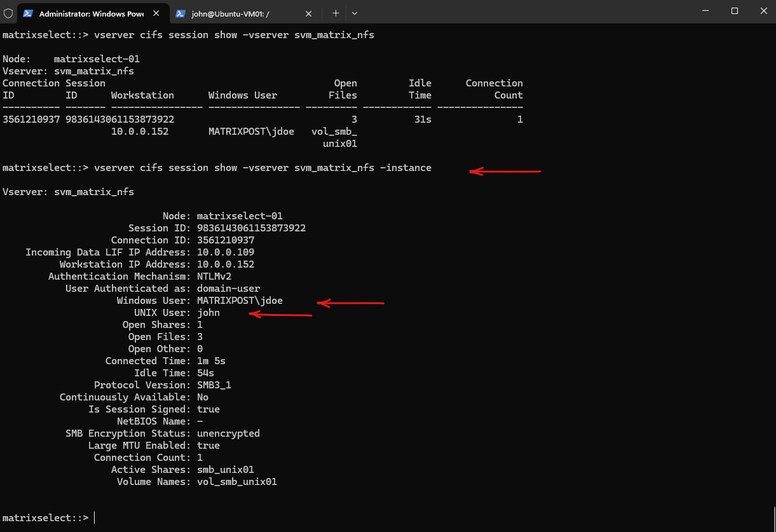
Task: Click Incoming Data LIF IP Address 10.0.0.109
Action: (226, 252)
